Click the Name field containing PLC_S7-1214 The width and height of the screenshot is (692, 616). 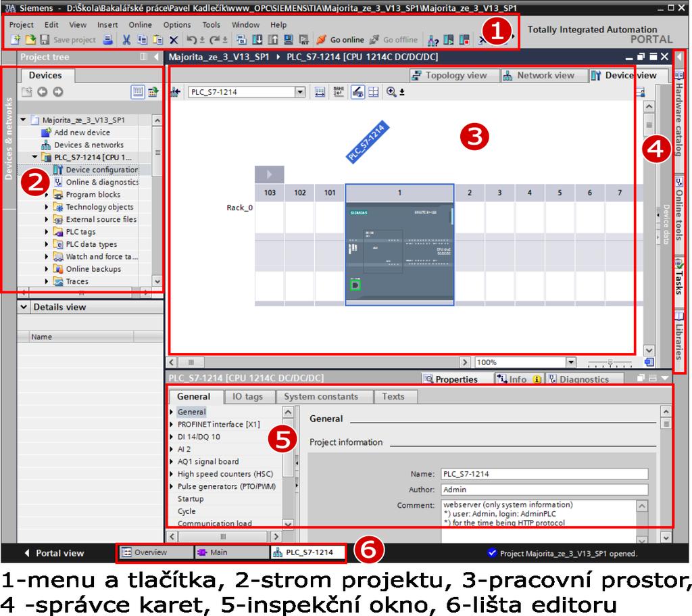pos(544,474)
